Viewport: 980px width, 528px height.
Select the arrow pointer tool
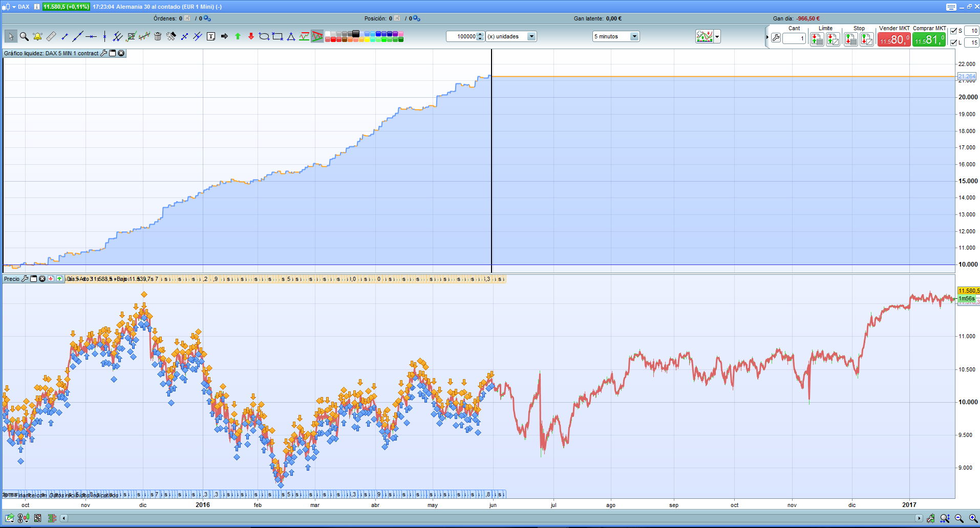(x=11, y=36)
